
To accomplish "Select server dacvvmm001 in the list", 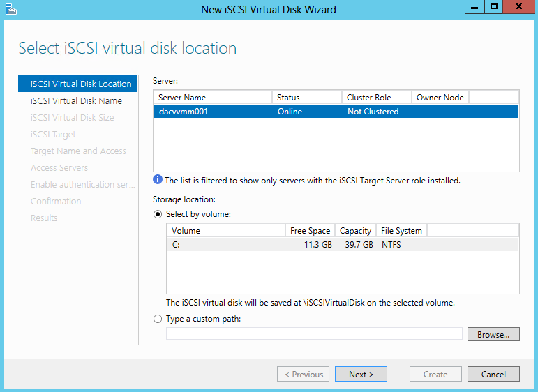I will [x=336, y=112].
